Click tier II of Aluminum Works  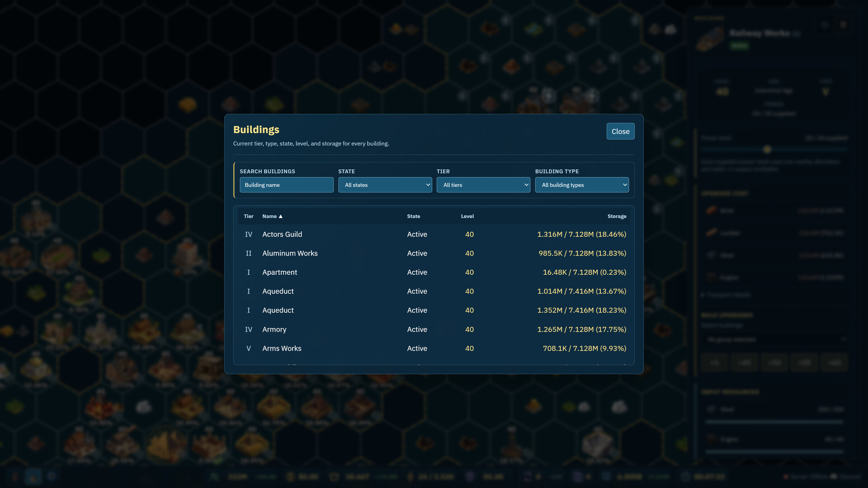coord(248,253)
